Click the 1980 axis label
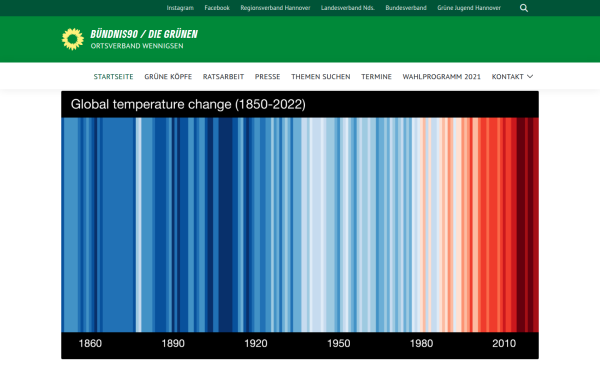The width and height of the screenshot is (600, 375). (421, 343)
